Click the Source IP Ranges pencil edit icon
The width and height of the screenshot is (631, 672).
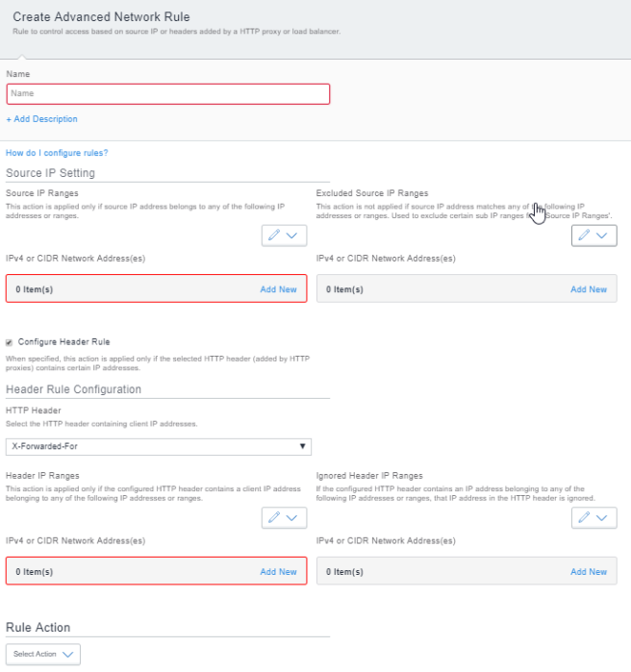click(x=274, y=236)
